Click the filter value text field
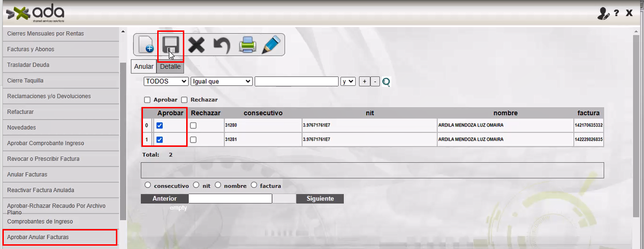644x249 pixels. [x=296, y=81]
